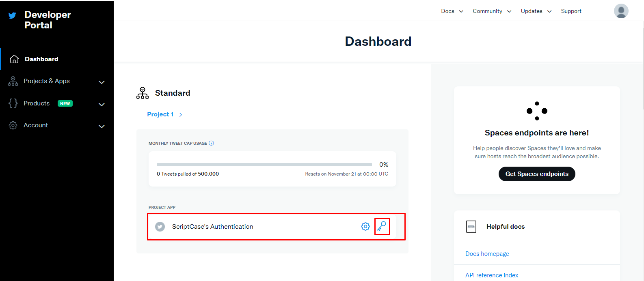Open the Updates top menu

coord(532,11)
